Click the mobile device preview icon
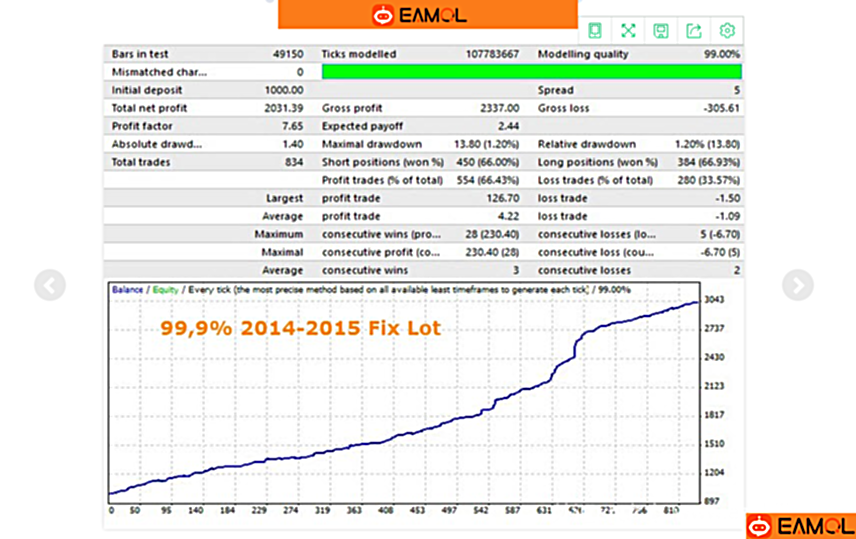The height and width of the screenshot is (539, 856). [595, 30]
